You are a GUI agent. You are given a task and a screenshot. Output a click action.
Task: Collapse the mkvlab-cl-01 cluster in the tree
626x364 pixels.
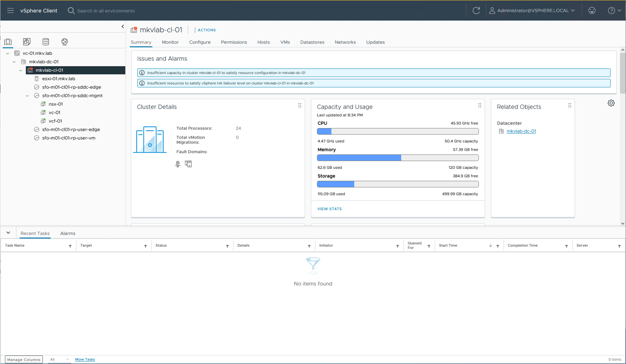(x=21, y=70)
